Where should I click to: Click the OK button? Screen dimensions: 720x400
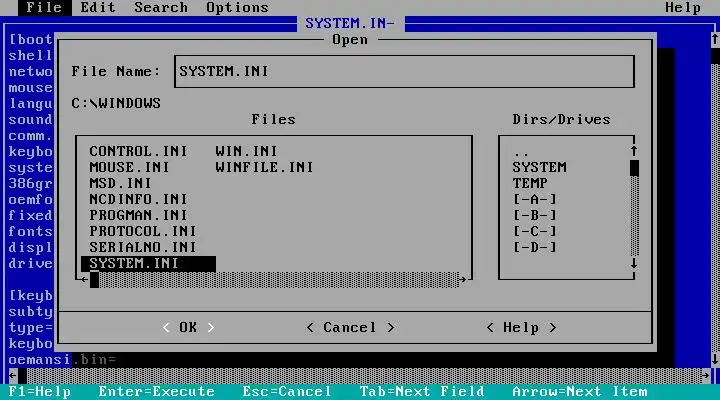pyautogui.click(x=188, y=327)
